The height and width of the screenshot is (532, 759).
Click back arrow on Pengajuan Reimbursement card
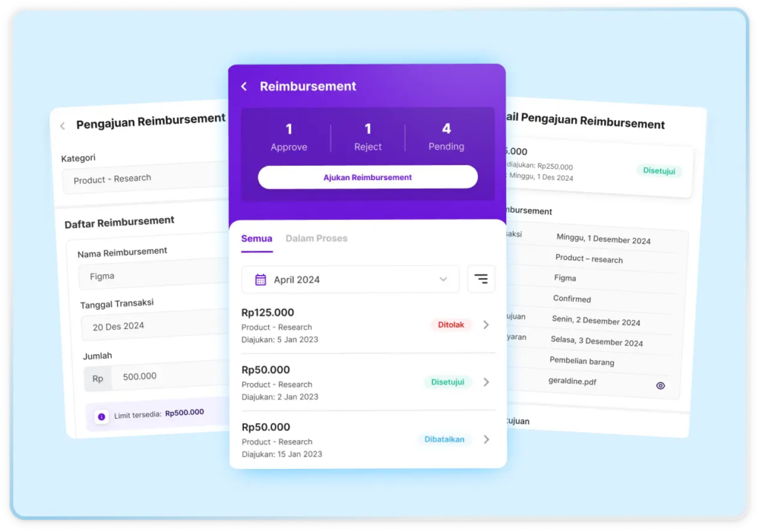(62, 126)
